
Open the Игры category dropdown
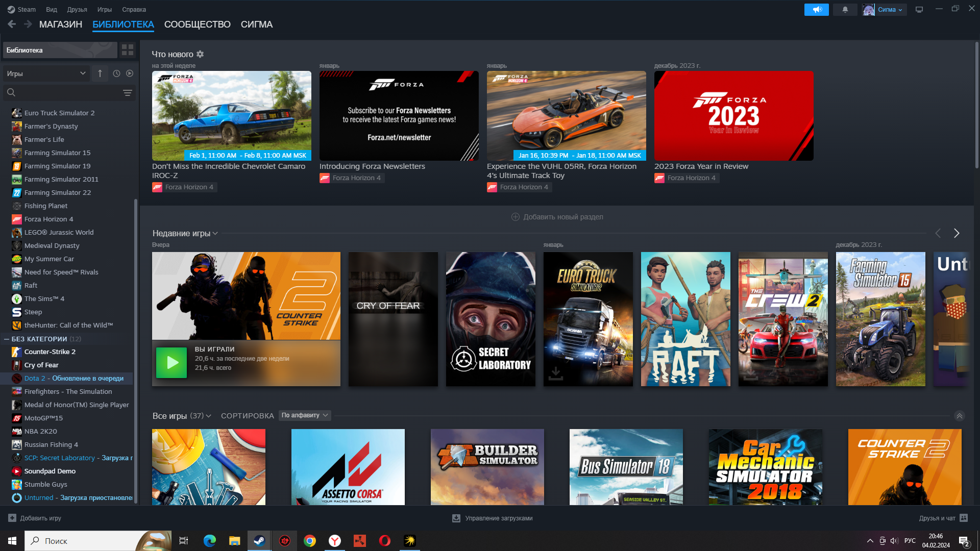[46, 73]
